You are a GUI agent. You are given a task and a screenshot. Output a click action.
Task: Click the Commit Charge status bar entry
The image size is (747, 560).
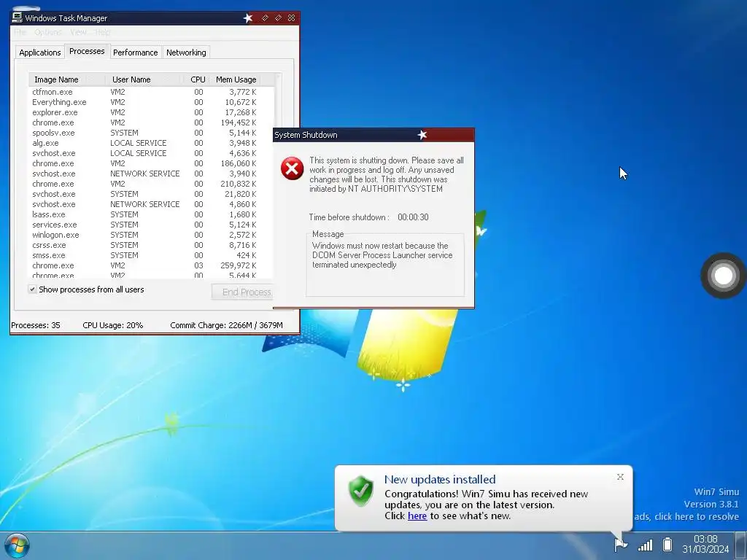(226, 325)
